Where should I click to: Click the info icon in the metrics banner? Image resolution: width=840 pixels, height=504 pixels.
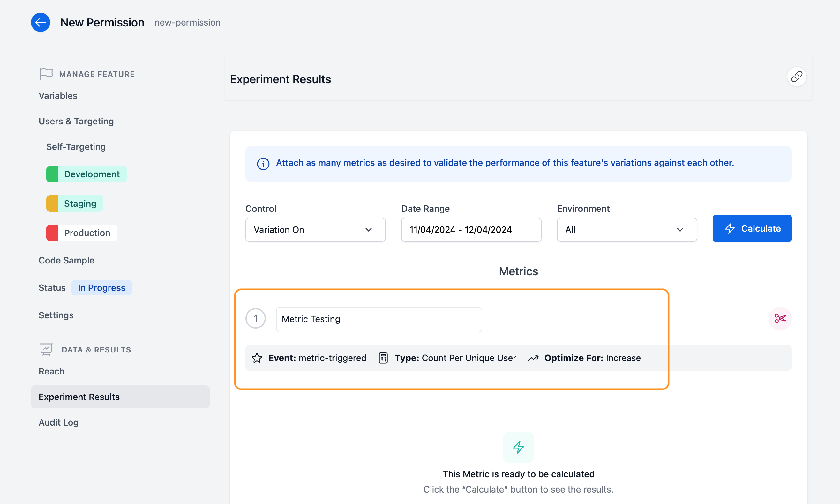click(263, 164)
